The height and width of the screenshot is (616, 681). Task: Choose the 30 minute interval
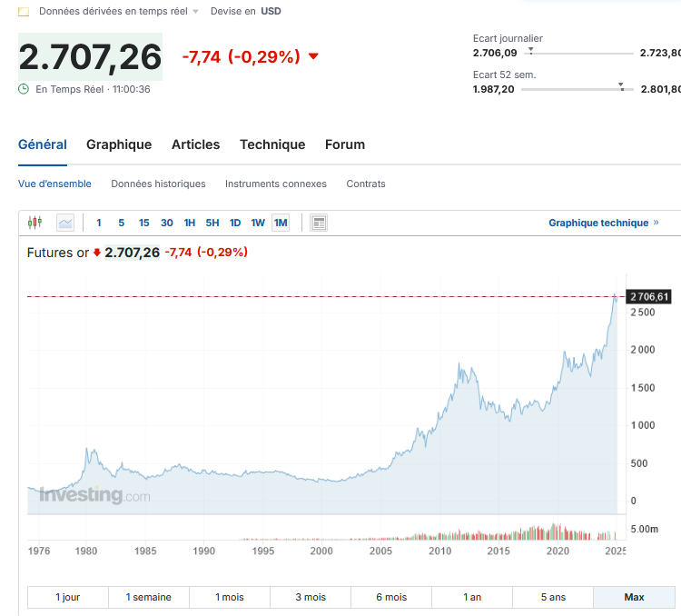click(x=167, y=223)
